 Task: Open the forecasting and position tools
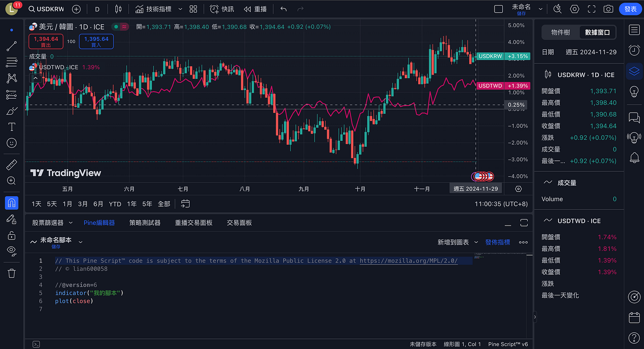point(11,95)
